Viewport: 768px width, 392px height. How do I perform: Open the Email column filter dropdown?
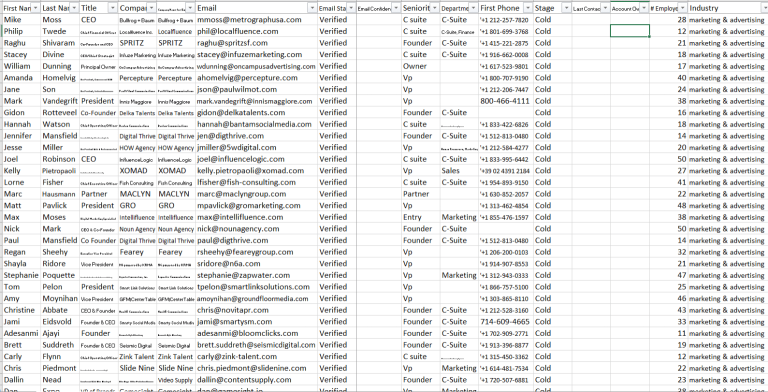[312, 8]
